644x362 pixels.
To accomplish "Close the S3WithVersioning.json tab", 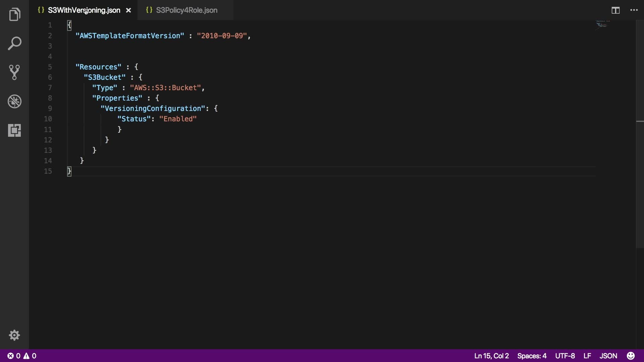I will [x=128, y=10].
